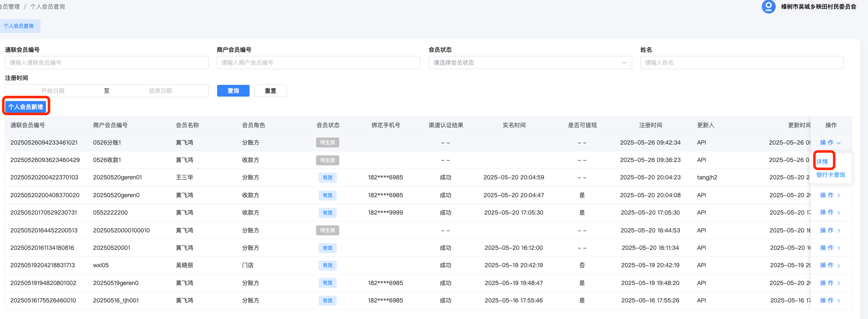Viewport: 868px width, 319px height.
Task: Click the 重置 reset button
Action: pyautogui.click(x=271, y=91)
